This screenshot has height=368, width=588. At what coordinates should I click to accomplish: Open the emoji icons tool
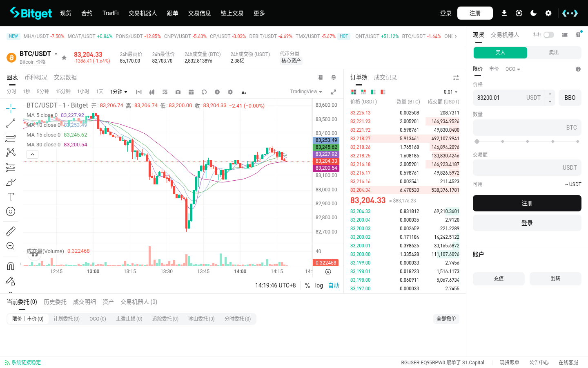[x=11, y=211]
